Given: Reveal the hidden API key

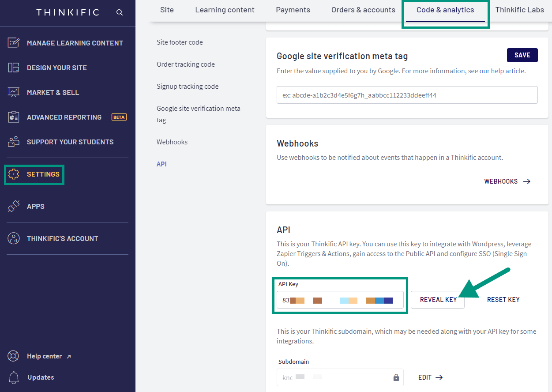Looking at the screenshot, I should point(437,299).
